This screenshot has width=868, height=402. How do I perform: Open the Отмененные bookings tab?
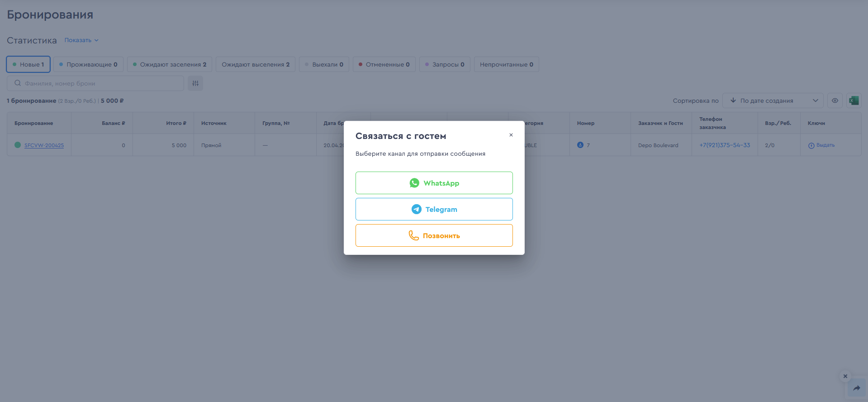[384, 64]
